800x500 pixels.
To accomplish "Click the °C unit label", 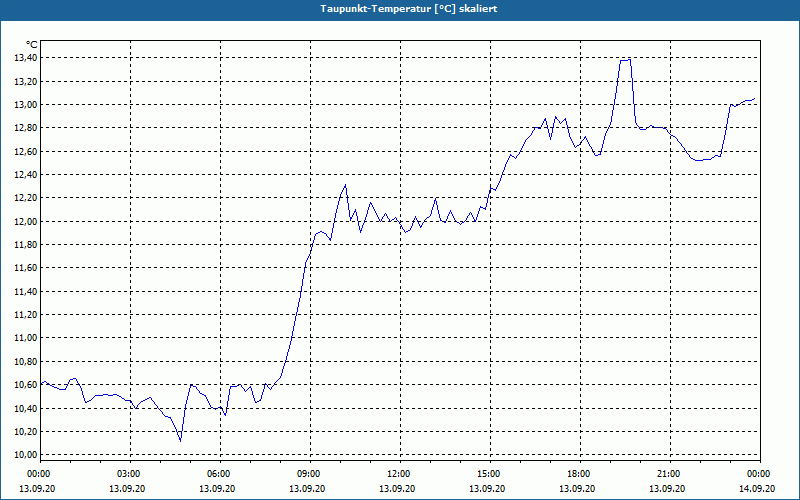I will [31, 45].
